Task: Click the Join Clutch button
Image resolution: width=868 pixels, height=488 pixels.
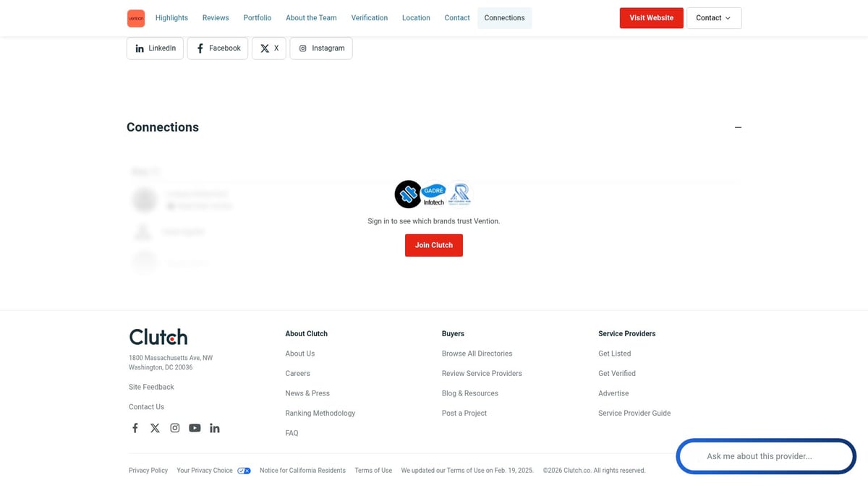Action: click(433, 245)
